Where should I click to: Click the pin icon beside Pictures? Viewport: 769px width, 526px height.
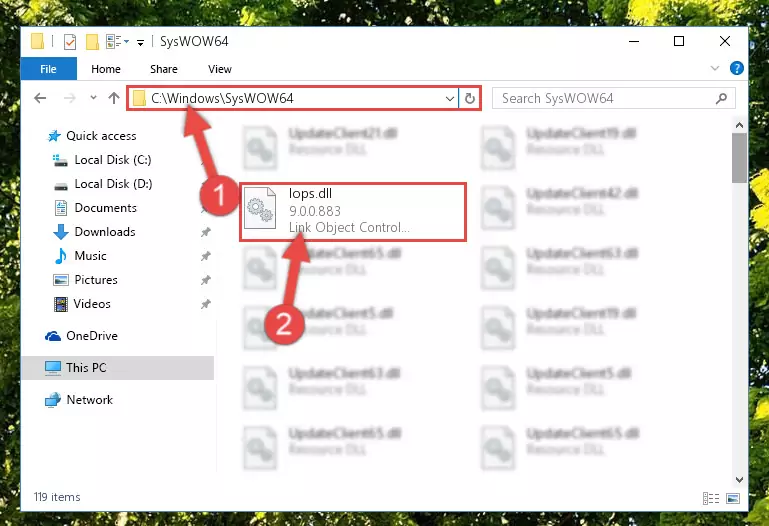click(x=205, y=280)
